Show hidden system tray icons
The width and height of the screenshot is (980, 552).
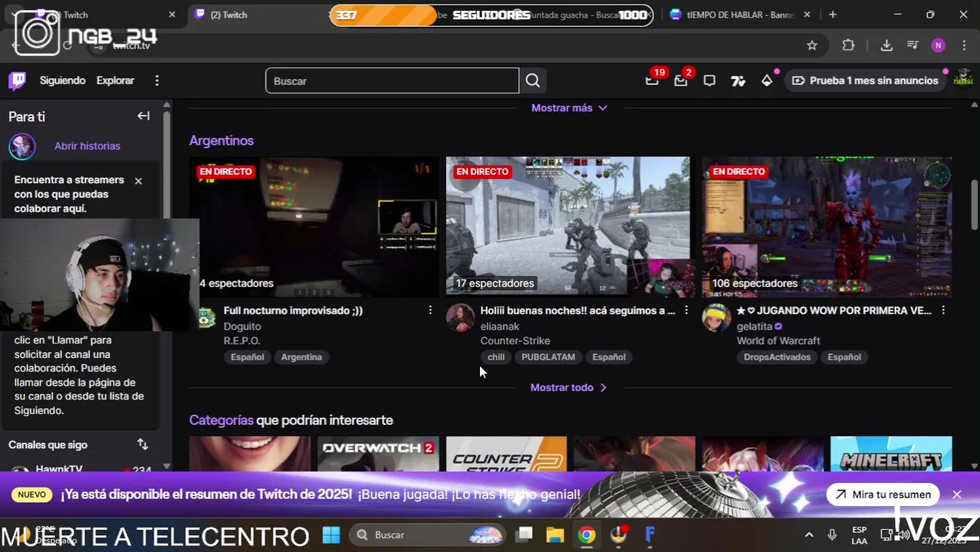coord(809,534)
